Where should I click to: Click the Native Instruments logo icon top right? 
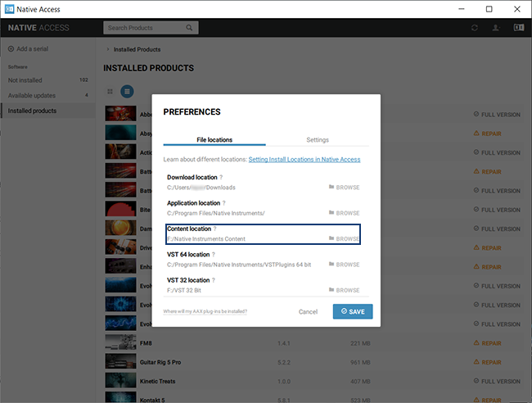coord(518,28)
